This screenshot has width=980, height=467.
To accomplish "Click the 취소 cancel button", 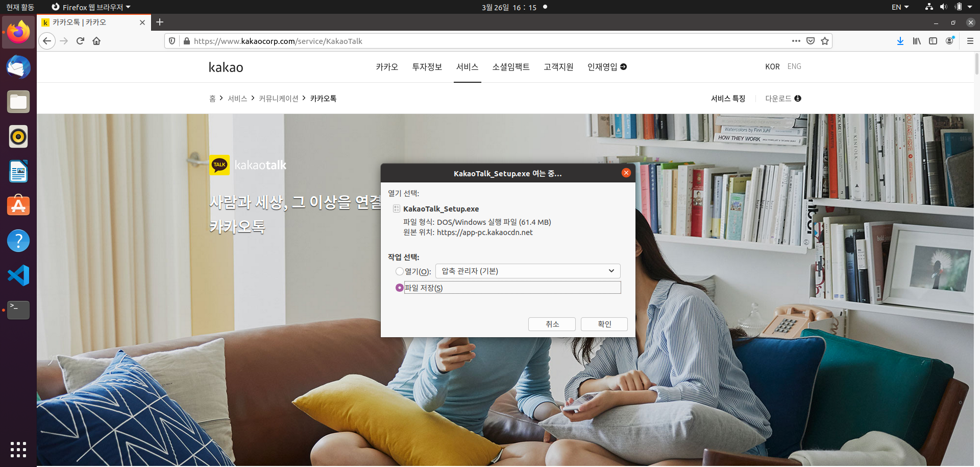I will coord(552,324).
